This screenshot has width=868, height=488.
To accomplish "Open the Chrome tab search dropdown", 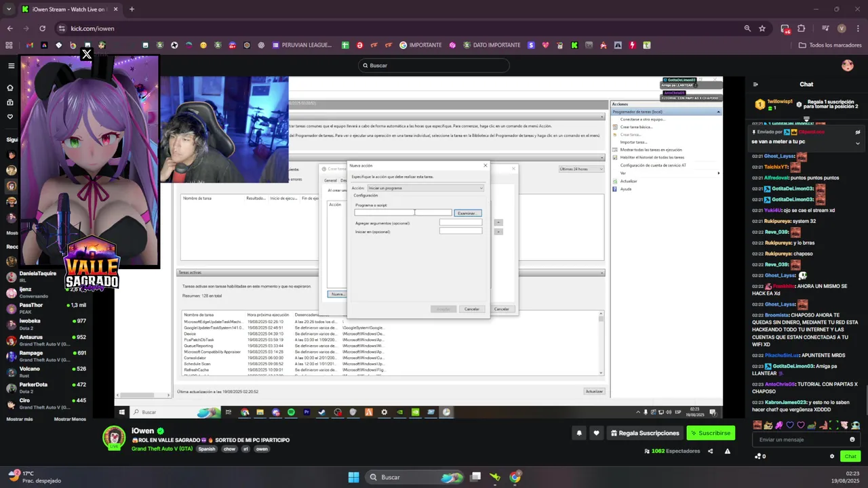I will coord(9,9).
